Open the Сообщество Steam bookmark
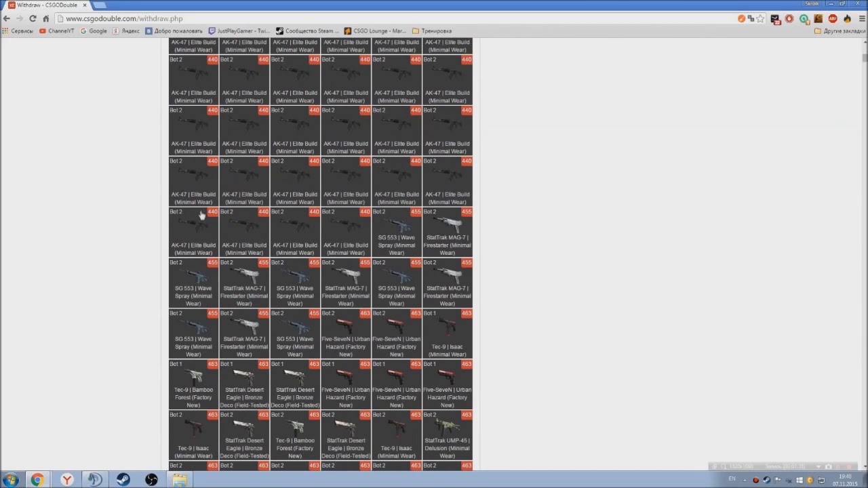 pos(307,30)
